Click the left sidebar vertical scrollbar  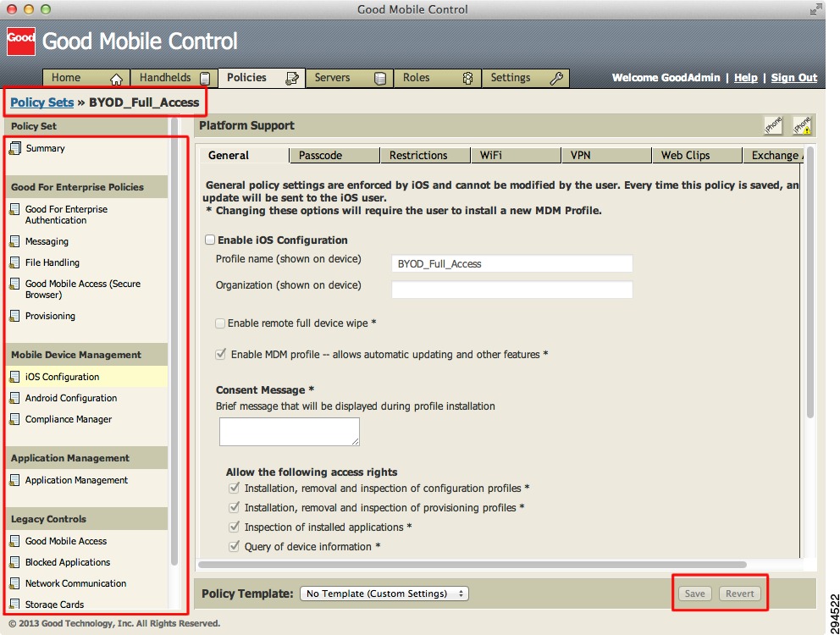click(x=174, y=341)
